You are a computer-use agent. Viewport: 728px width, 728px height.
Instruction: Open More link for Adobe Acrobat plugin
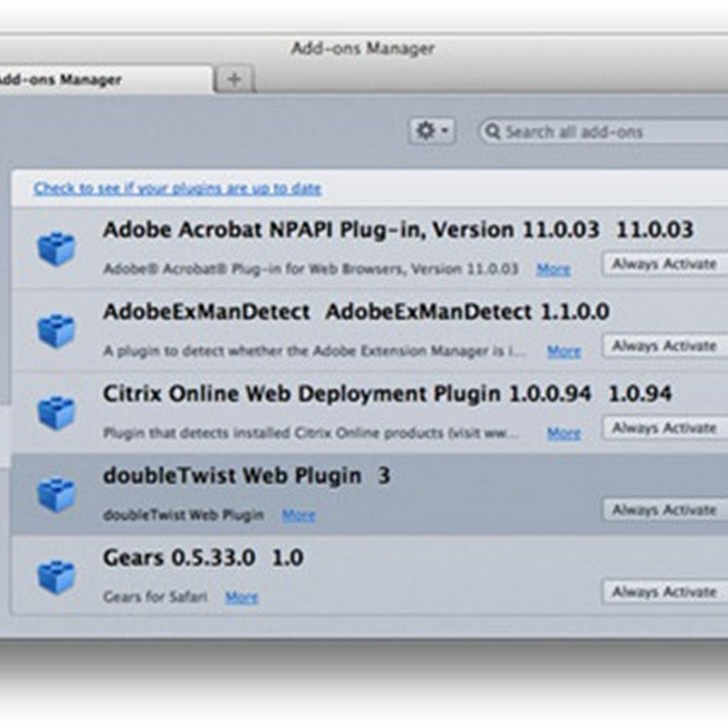point(553,269)
